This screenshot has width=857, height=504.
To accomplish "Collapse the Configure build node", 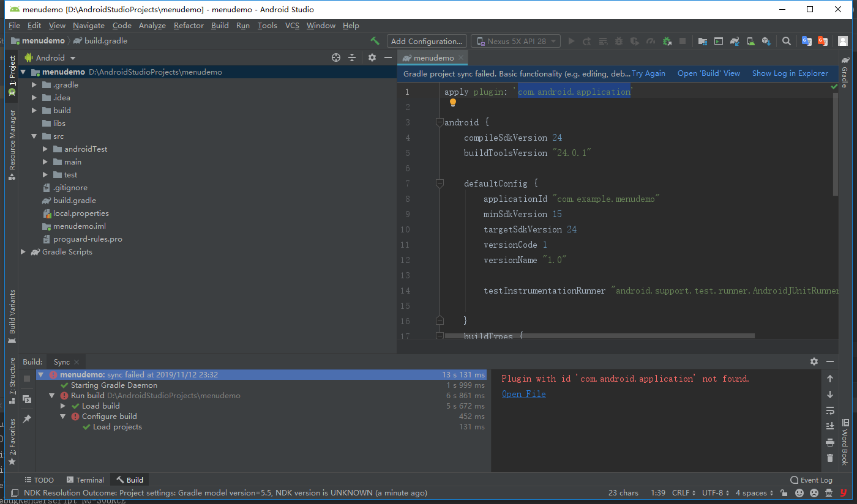I will coord(63,417).
